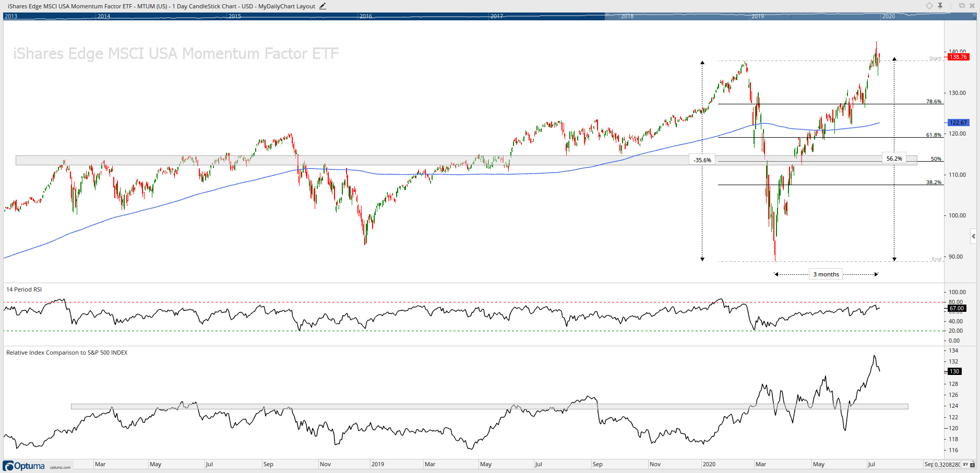Click the Optuma logo at bottom left
Screen dimensions: 980x473
(24, 466)
